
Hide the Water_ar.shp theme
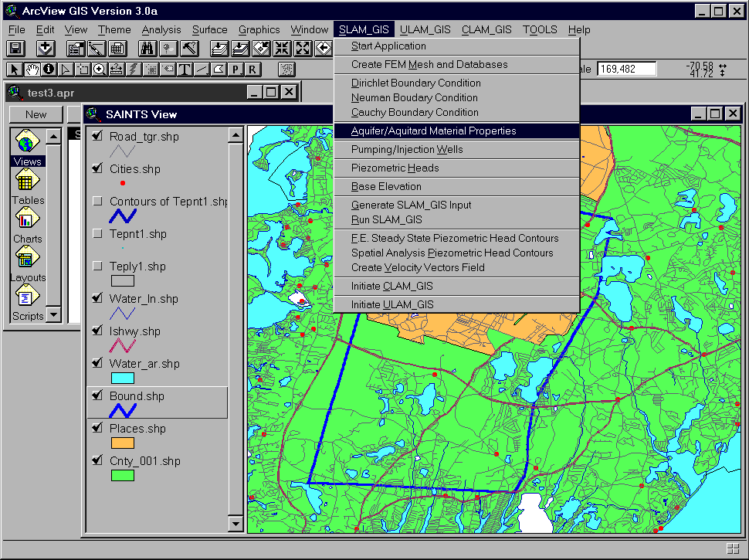[97, 364]
